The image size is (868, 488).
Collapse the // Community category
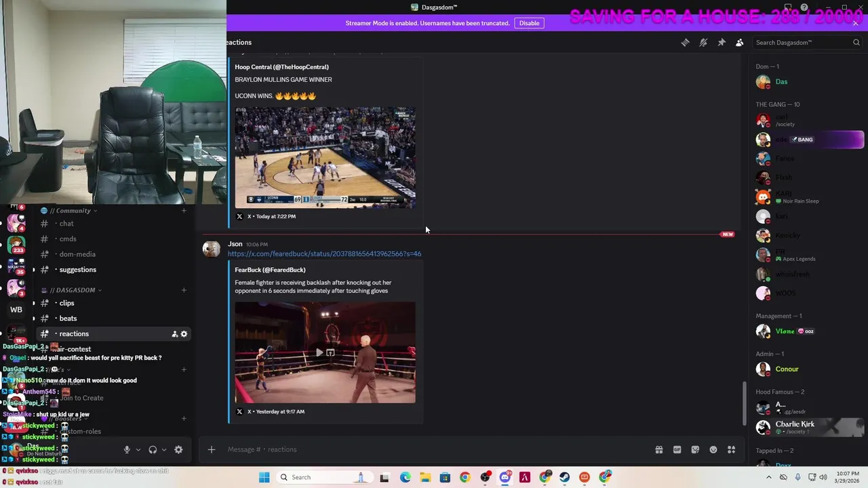(x=73, y=211)
